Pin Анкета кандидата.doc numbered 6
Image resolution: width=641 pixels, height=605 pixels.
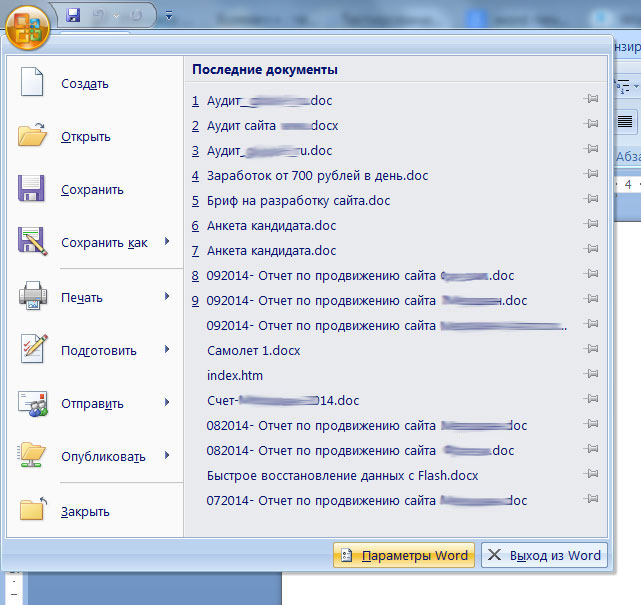(x=591, y=224)
